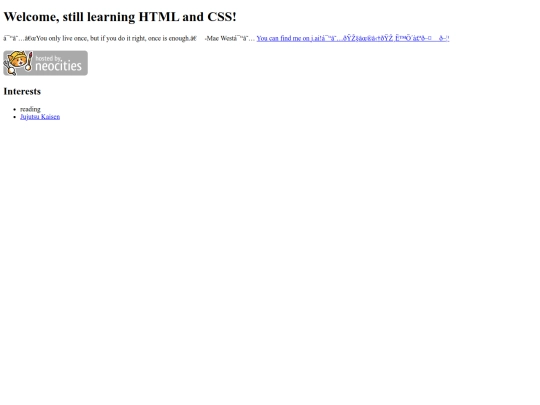Click the paintbrush held by the cat
540x405 pixels.
click(29, 62)
